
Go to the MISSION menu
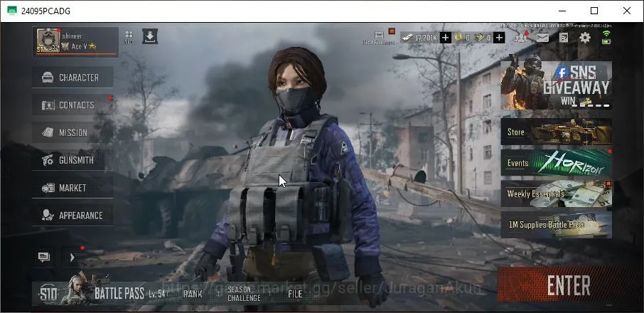(73, 132)
